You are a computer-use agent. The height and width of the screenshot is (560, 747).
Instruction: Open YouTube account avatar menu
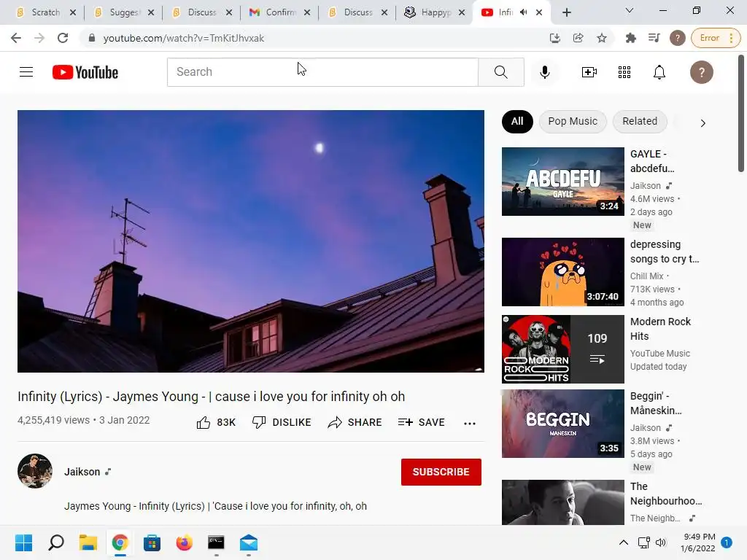click(x=701, y=72)
